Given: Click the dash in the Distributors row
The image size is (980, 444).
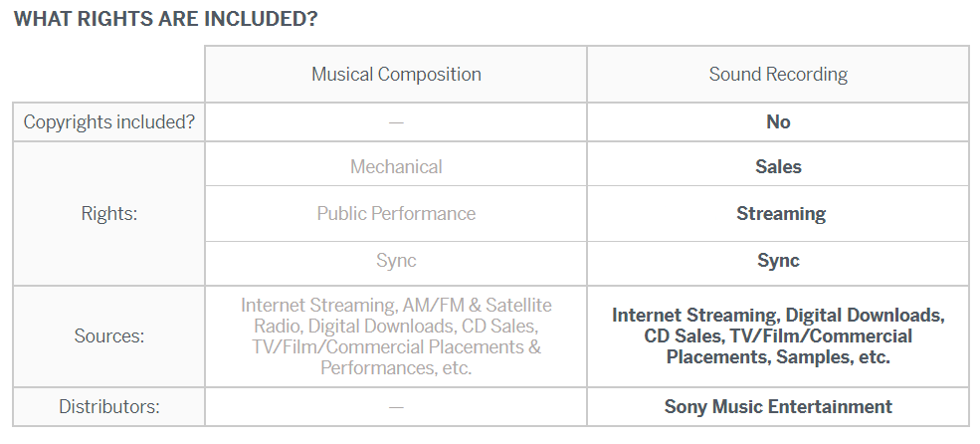Looking at the screenshot, I should [396, 407].
